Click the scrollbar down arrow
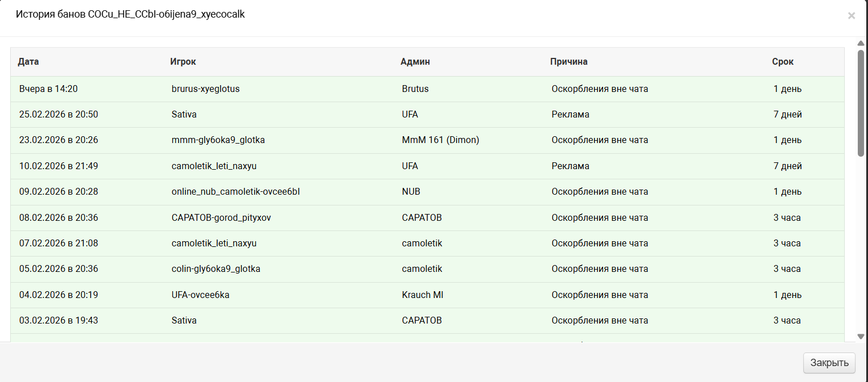 point(861,337)
